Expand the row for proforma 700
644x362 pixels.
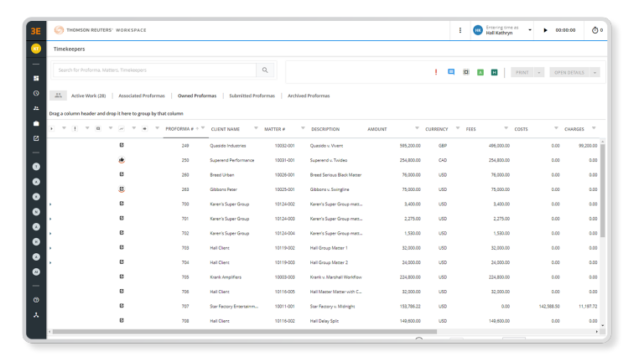(50, 204)
